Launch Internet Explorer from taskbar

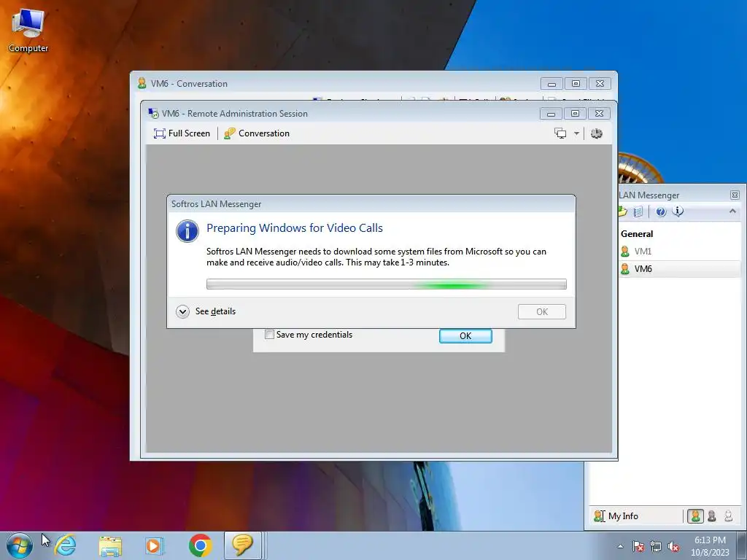66,545
